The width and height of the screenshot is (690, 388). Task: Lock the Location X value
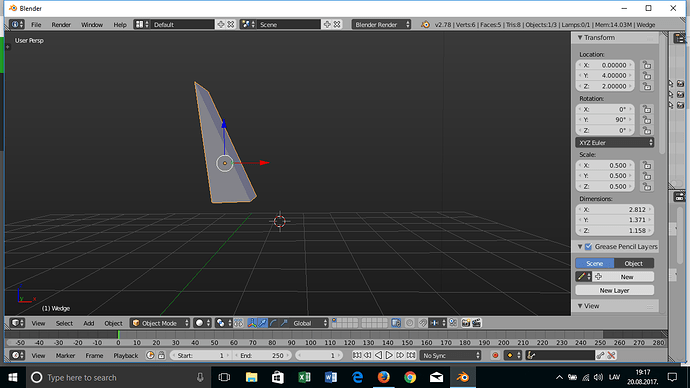point(647,65)
